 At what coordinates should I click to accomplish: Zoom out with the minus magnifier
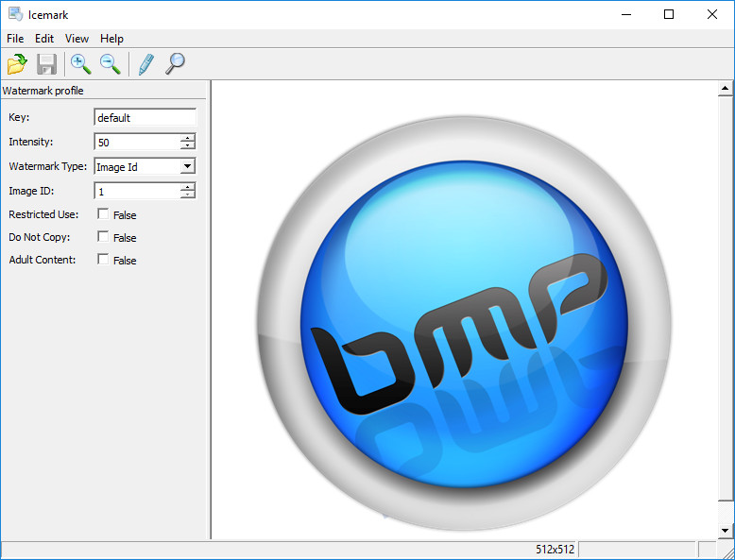tap(111, 63)
